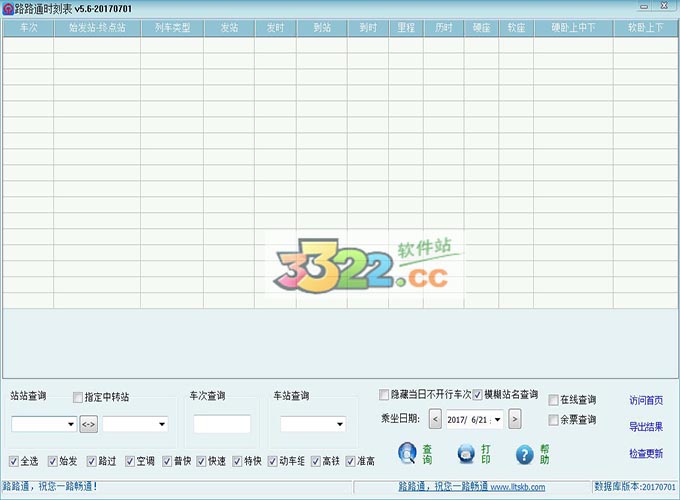The height and width of the screenshot is (500, 680).
Task: Toggle the 特快 checkbox
Action: point(237,461)
